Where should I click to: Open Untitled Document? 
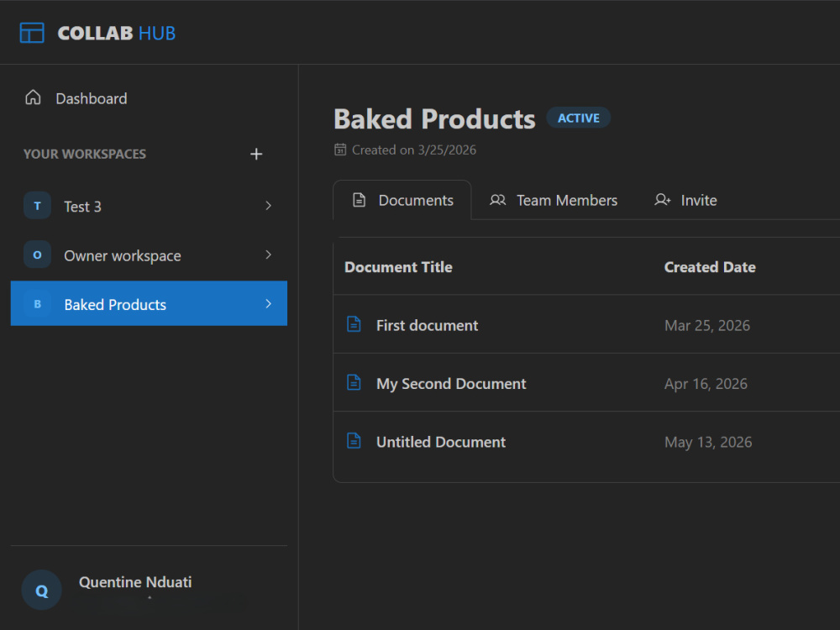point(440,442)
